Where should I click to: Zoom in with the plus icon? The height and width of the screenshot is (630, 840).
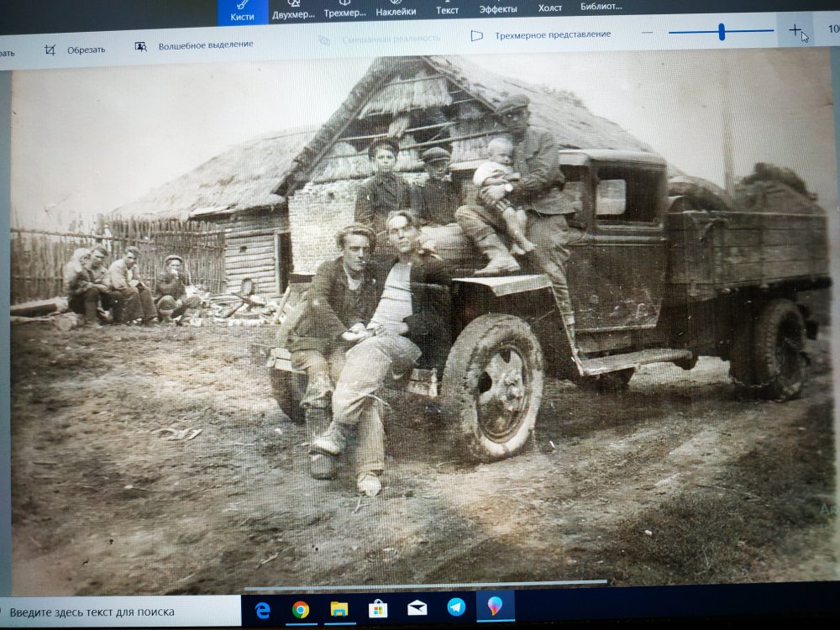click(x=795, y=30)
